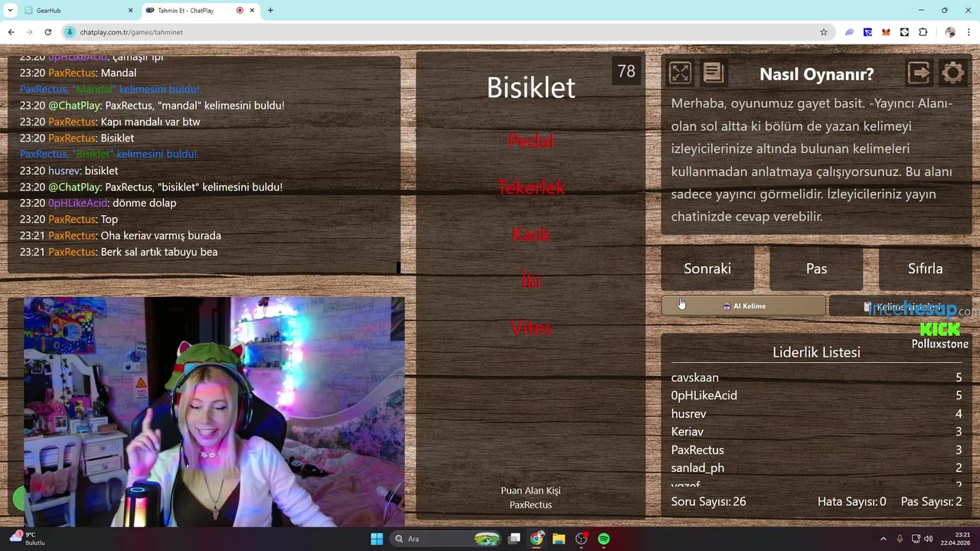Click the Soru Sayısı: 26 counter

[x=708, y=501]
